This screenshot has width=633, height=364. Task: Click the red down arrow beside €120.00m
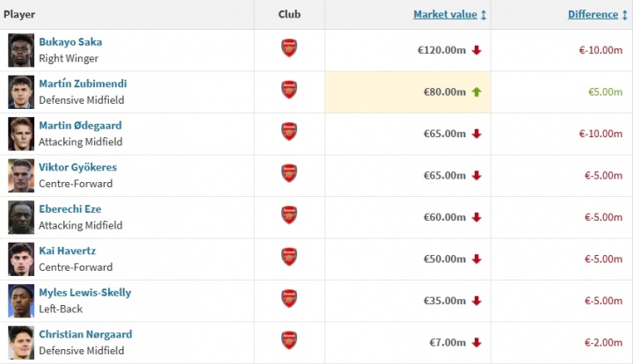477,50
